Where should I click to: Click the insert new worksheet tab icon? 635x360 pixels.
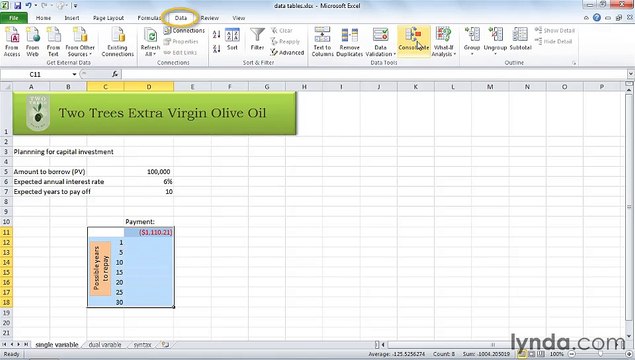point(164,345)
